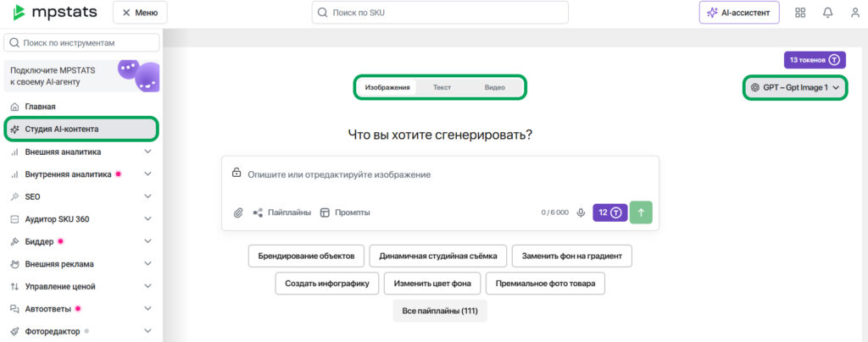This screenshot has height=342, width=868.
Task: Open Промпты below the prompt field
Action: 345,212
